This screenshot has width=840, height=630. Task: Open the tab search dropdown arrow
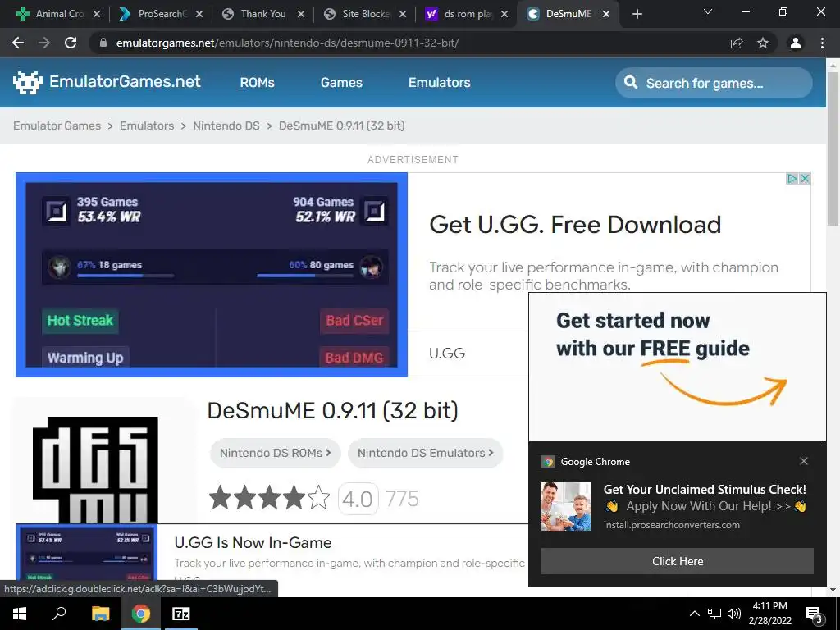[708, 11]
